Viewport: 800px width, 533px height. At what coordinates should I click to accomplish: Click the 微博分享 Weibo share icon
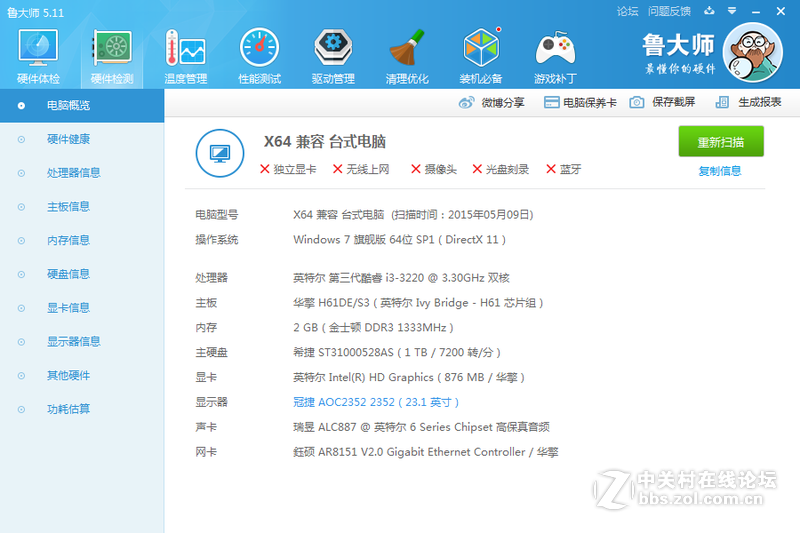click(x=466, y=103)
